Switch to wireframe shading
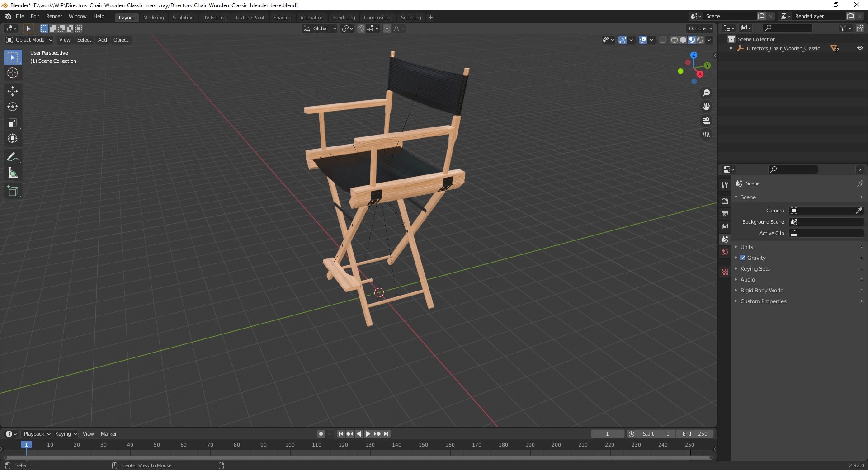Screen dimensions: 868x470 coord(675,40)
